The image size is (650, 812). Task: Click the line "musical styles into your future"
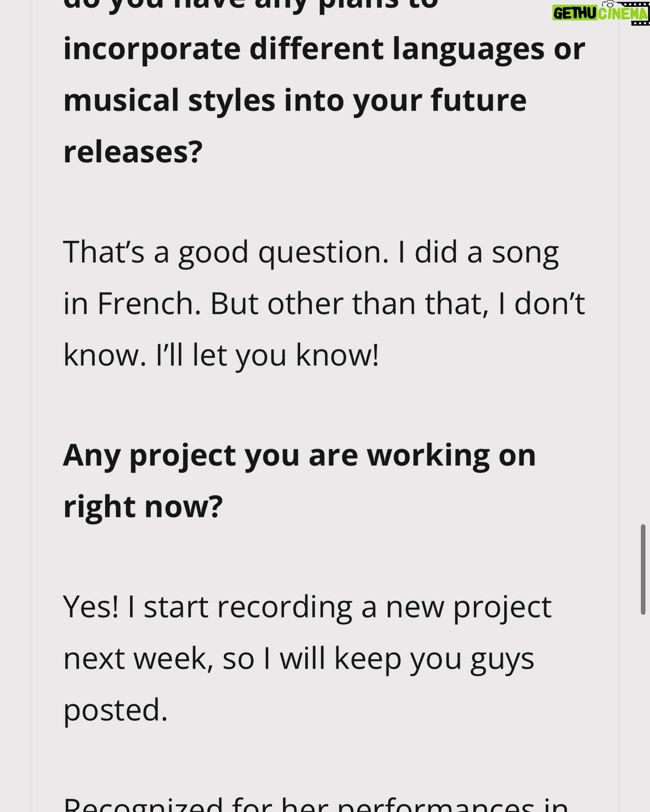coord(295,101)
